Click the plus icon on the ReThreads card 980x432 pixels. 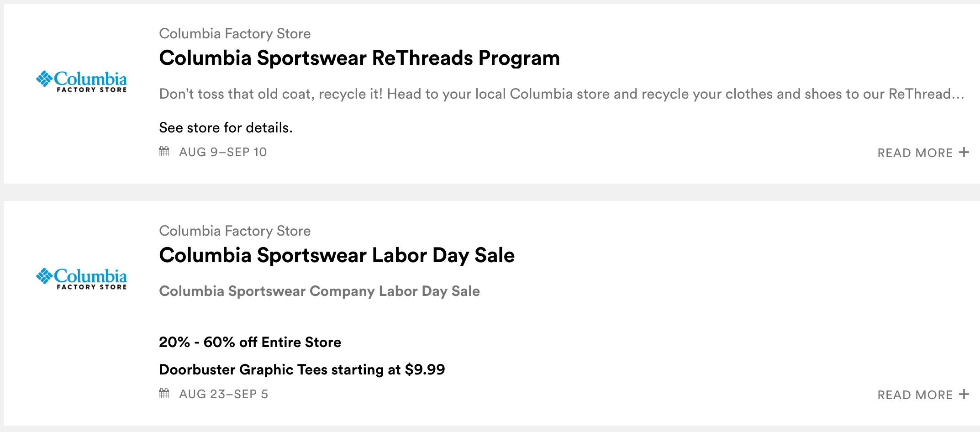(964, 152)
